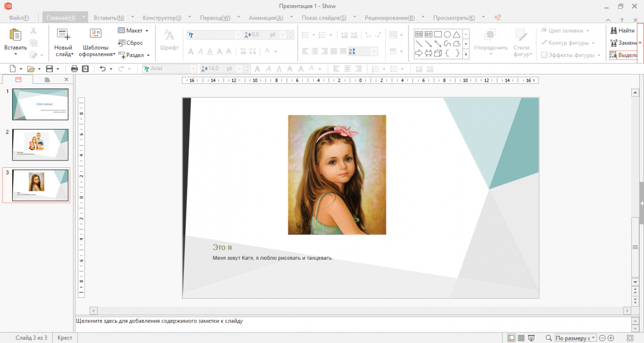Viewport: 644px width, 343px height.
Task: Click the zoom in plus button
Action: (611, 338)
